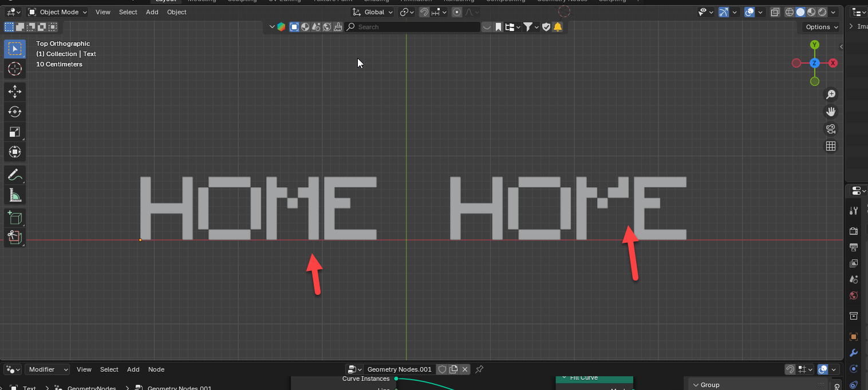Screen dimensions: 868x390
Task: Click the red X axis on the gizmo
Action: pyautogui.click(x=833, y=63)
